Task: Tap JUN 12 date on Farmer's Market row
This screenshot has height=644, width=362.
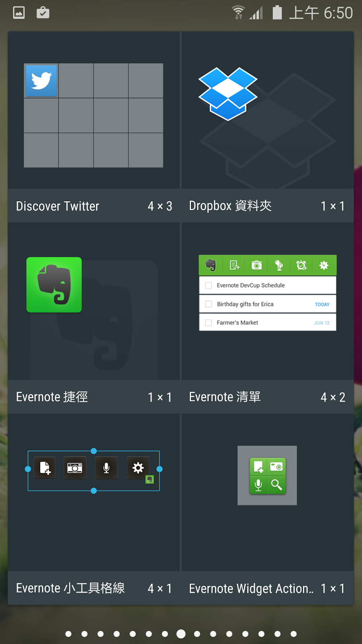Action: (x=322, y=323)
